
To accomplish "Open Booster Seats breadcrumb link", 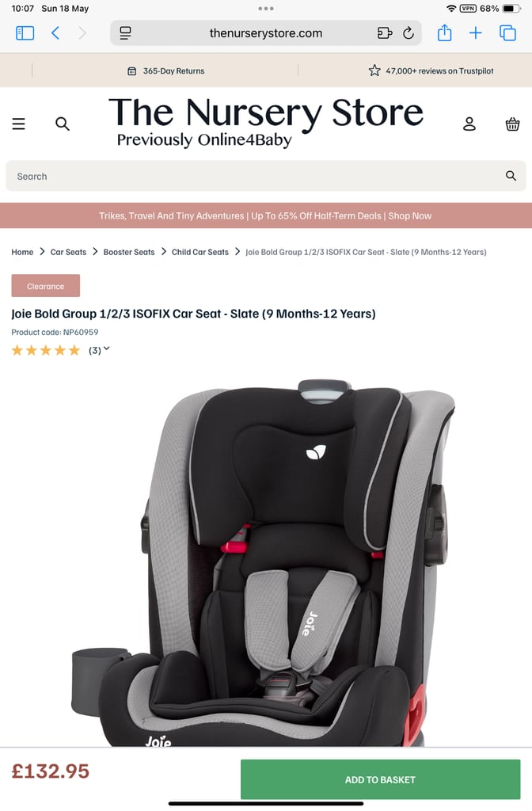I will [x=129, y=252].
